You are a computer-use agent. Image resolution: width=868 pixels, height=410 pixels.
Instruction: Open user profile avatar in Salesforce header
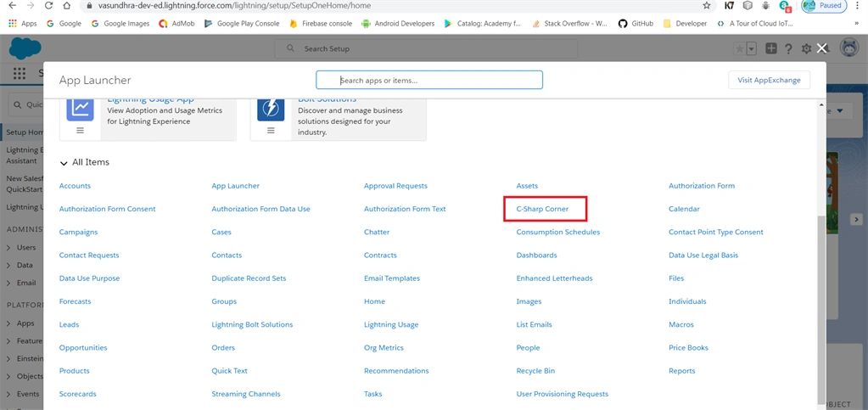[848, 48]
